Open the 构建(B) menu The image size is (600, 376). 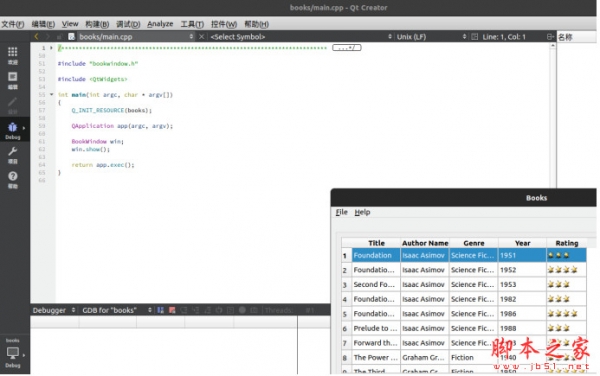[x=97, y=24]
